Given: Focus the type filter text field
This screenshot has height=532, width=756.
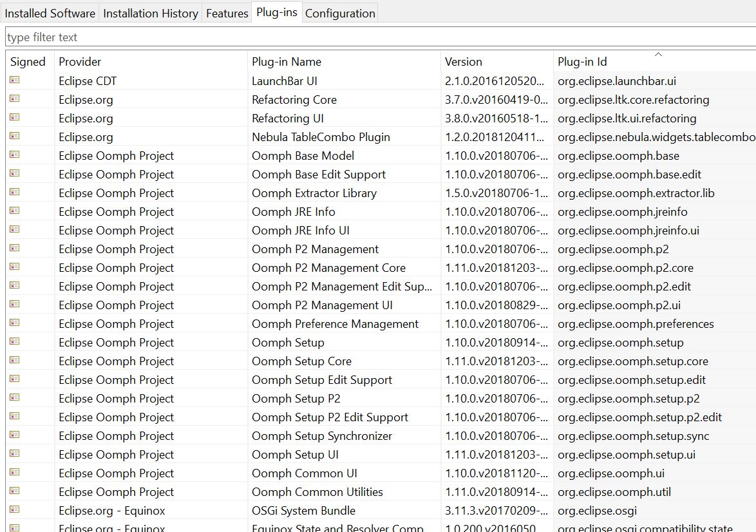Looking at the screenshot, I should [x=381, y=37].
